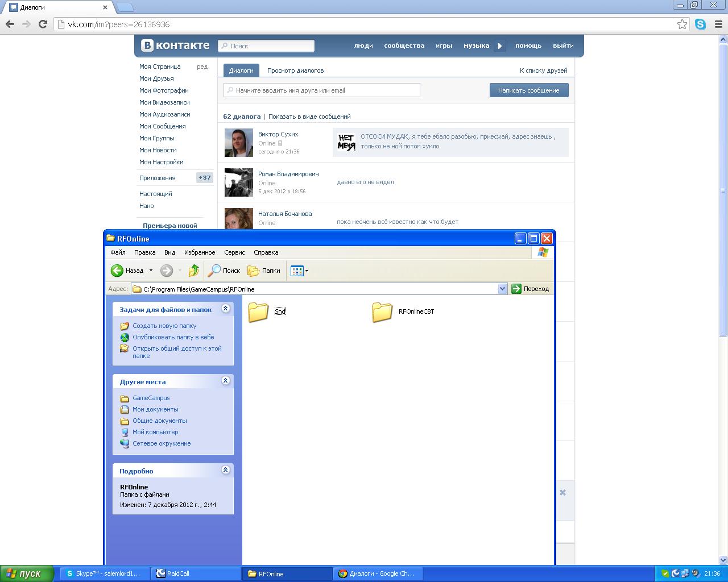Collapse 'Задачи для файлов и папок' panel
Screen dimensions: 728x582
point(226,309)
